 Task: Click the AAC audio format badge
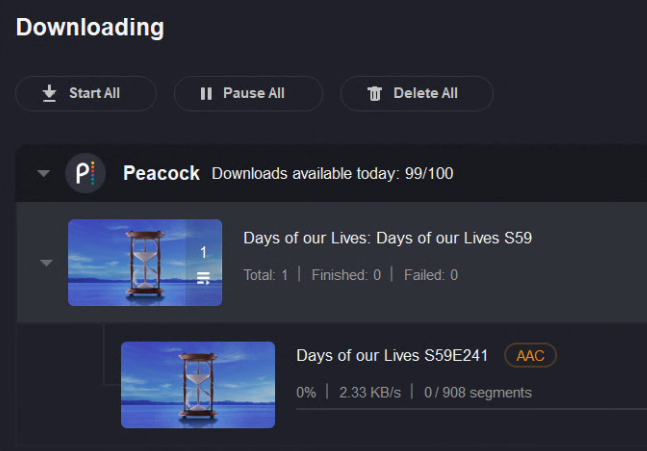click(530, 355)
